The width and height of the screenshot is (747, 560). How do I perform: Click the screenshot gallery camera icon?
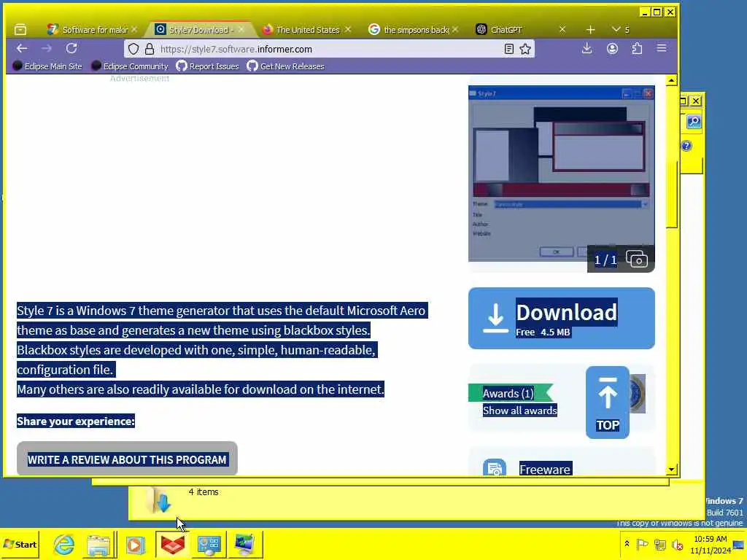click(x=636, y=260)
